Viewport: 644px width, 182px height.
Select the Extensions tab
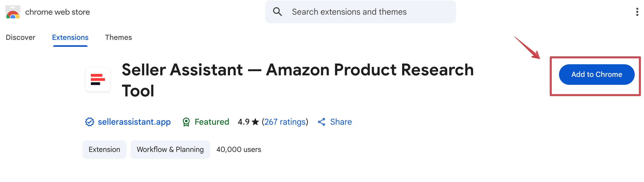coord(70,38)
